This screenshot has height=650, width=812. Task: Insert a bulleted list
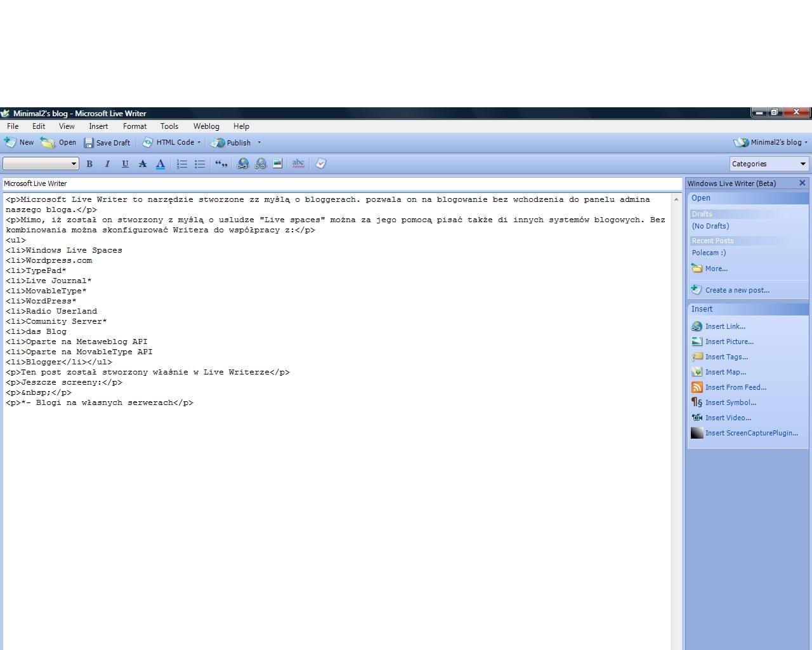200,164
